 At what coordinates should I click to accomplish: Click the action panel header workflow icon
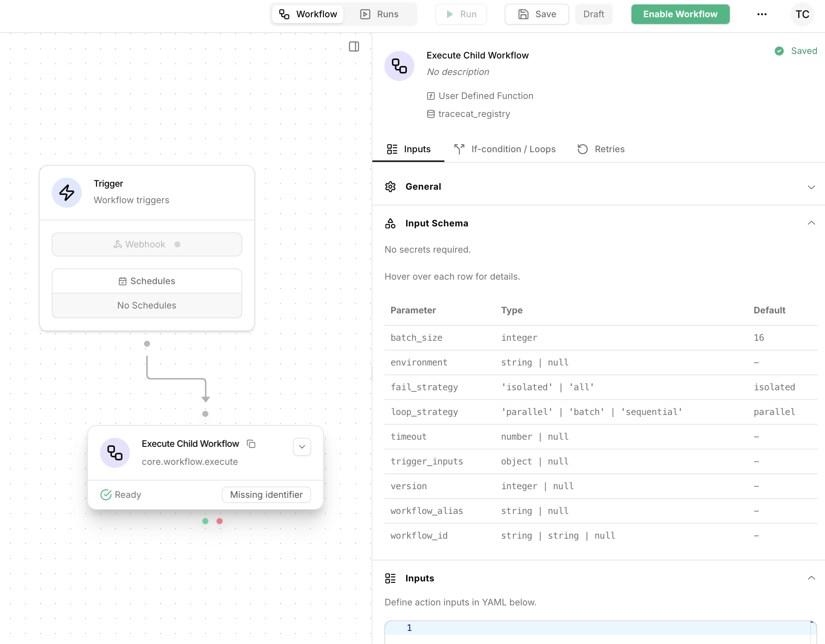point(399,66)
